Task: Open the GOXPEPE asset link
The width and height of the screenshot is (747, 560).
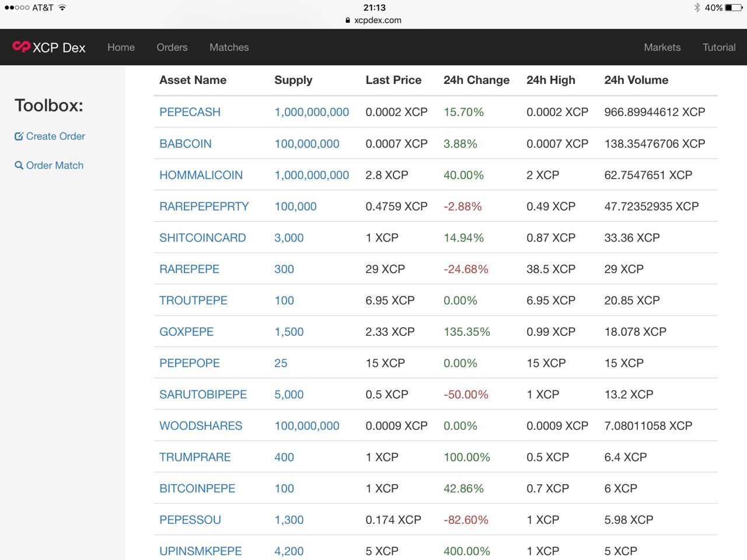Action: pyautogui.click(x=186, y=332)
